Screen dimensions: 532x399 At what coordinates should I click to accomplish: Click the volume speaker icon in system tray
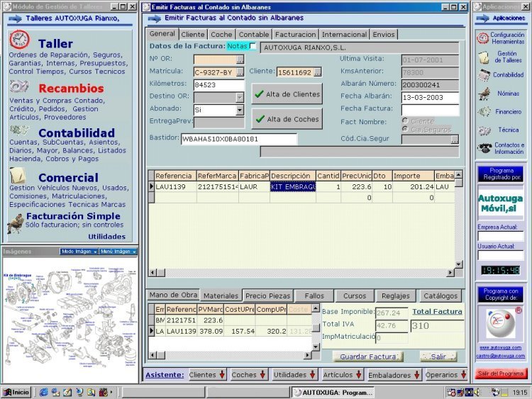click(x=477, y=393)
